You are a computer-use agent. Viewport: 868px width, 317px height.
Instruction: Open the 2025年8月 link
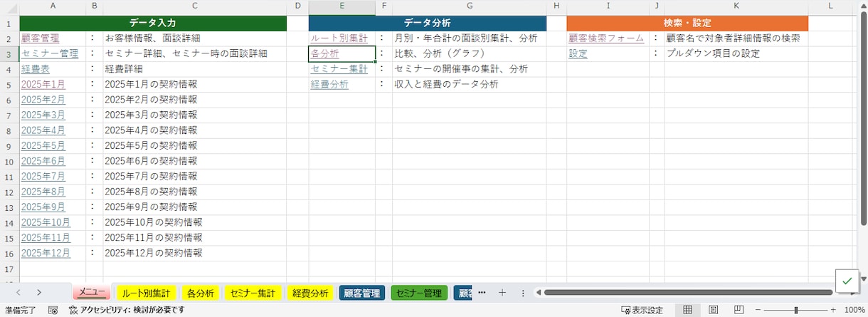tap(43, 192)
